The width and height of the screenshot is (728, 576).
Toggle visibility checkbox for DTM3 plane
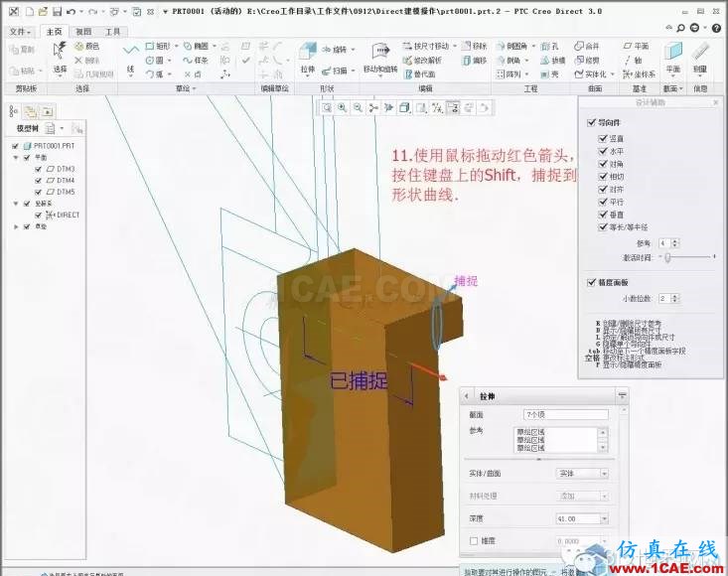[x=39, y=169]
